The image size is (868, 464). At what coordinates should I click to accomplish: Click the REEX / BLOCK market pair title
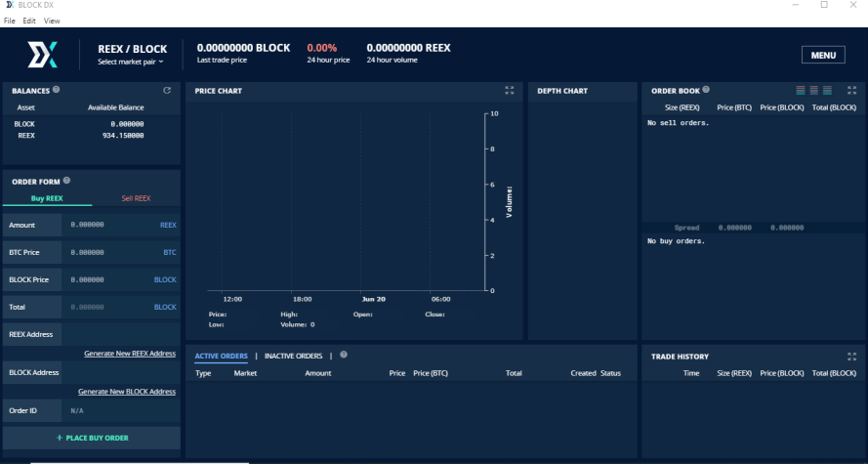click(x=133, y=49)
